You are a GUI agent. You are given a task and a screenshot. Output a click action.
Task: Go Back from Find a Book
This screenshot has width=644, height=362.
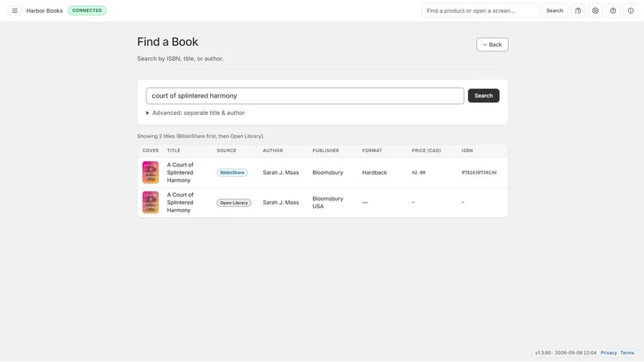[492, 45]
